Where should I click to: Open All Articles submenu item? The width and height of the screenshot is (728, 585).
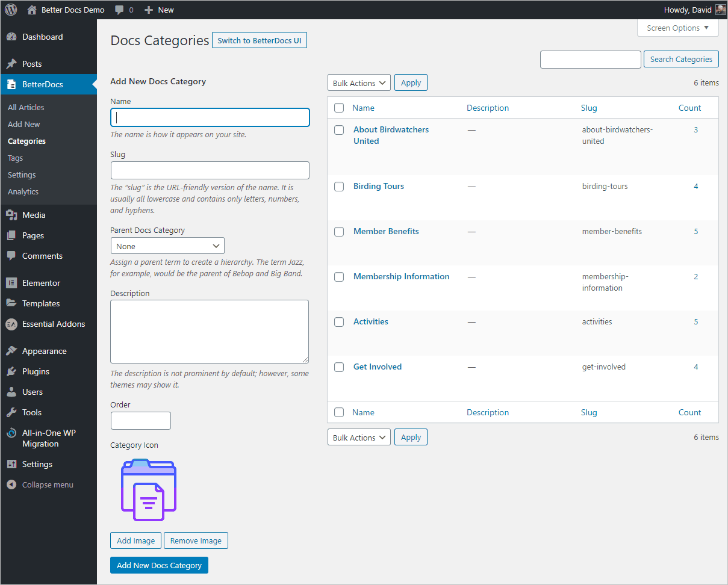(26, 107)
